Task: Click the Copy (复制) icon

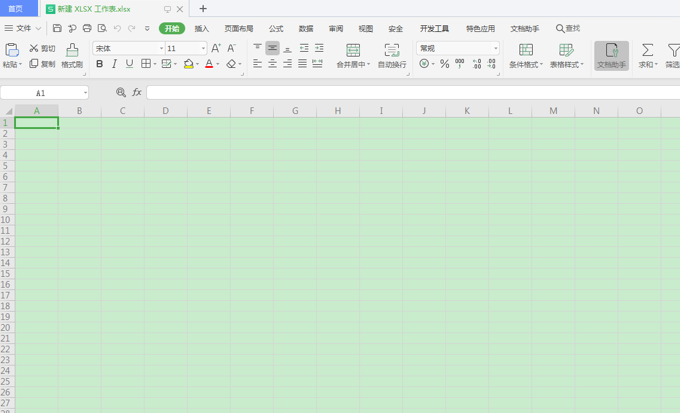Action: click(x=34, y=64)
